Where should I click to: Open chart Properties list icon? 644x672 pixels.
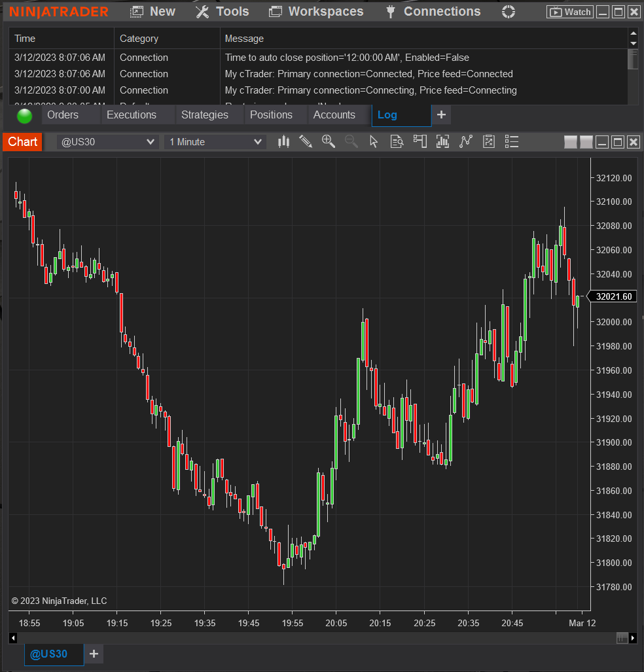tap(512, 141)
